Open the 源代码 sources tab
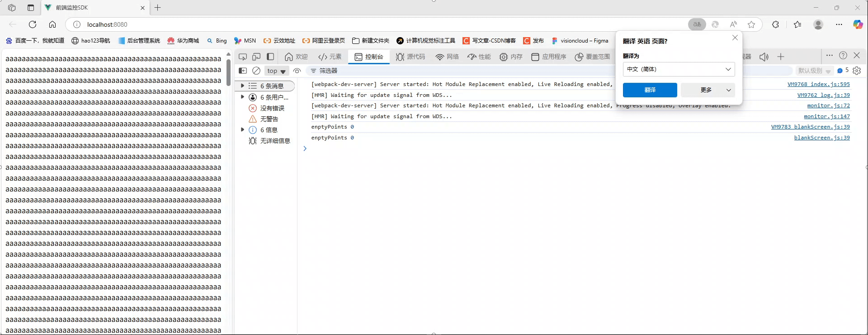Screen dimensions: 868x335 point(410,57)
